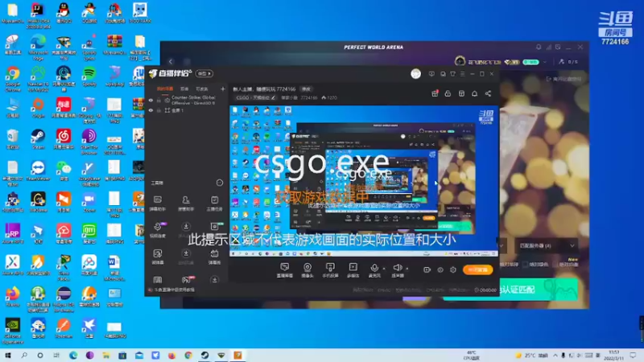
Task: Open the gift box icon in 直播伴侣
Action: [435, 93]
